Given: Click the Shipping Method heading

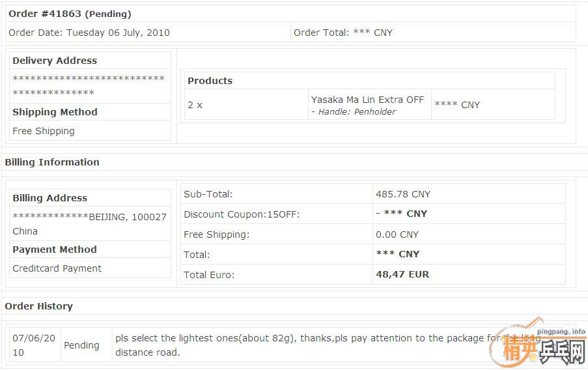Looking at the screenshot, I should 55,112.
